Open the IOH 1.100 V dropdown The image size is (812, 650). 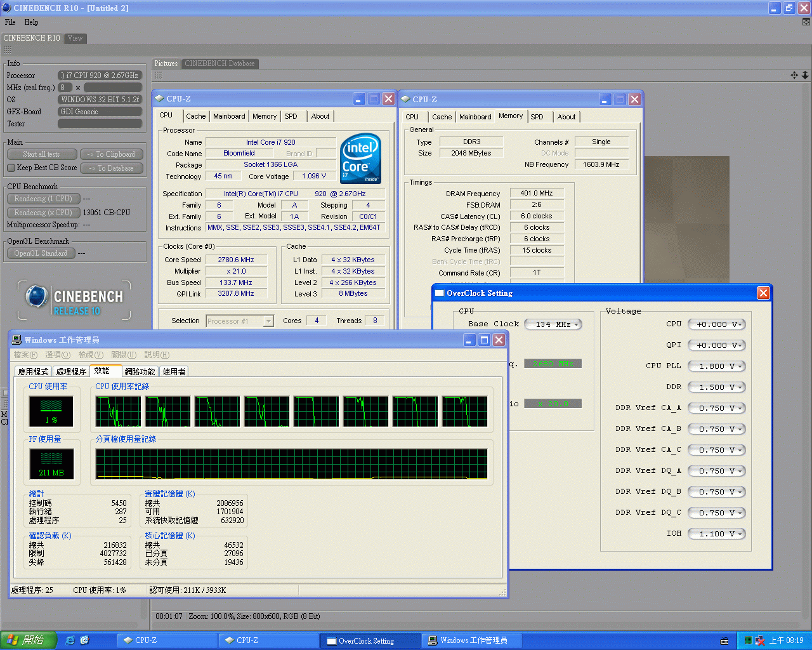coord(716,534)
